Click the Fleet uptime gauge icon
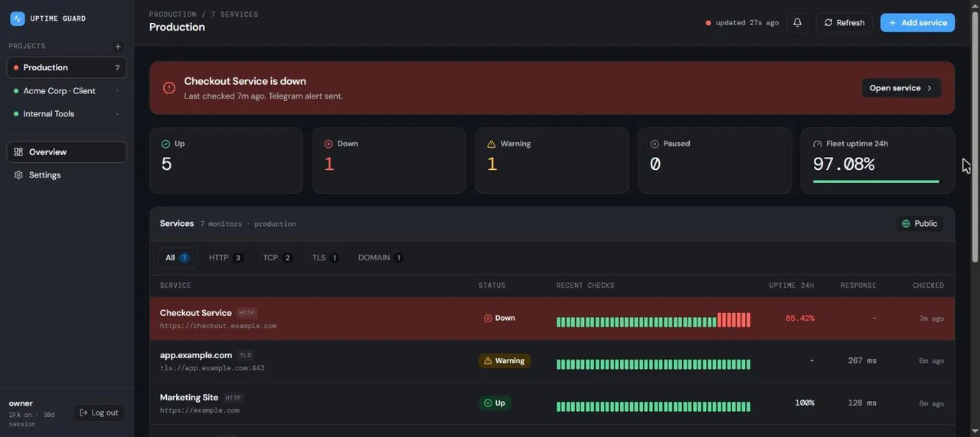Viewport: 980px width, 437px height. 817,144
